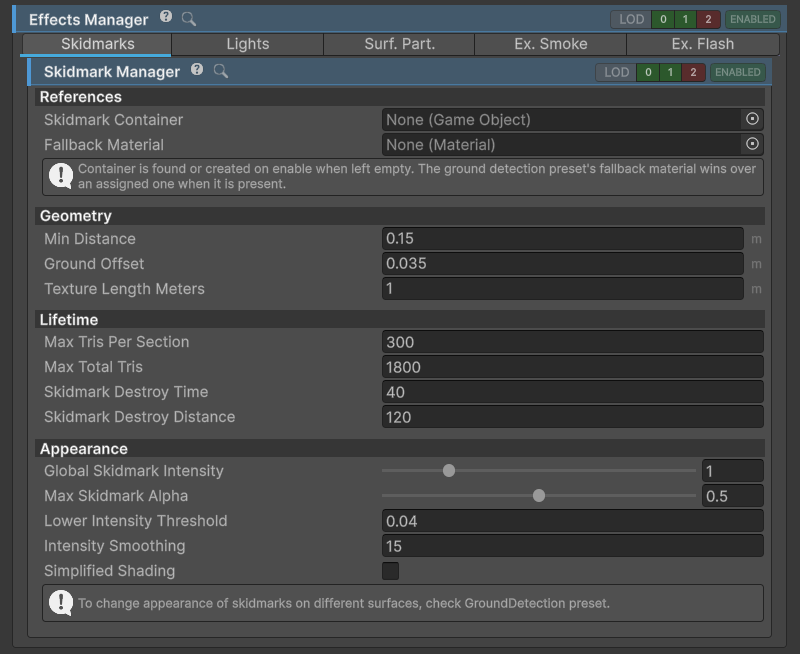Toggle Skidmark Manager ENABLED button

click(737, 72)
